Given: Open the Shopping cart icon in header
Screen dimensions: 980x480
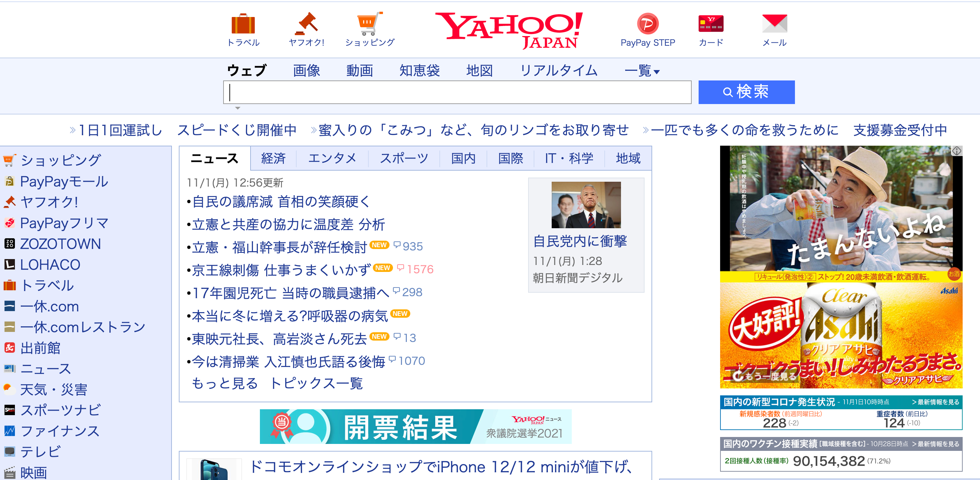Looking at the screenshot, I should 369,24.
